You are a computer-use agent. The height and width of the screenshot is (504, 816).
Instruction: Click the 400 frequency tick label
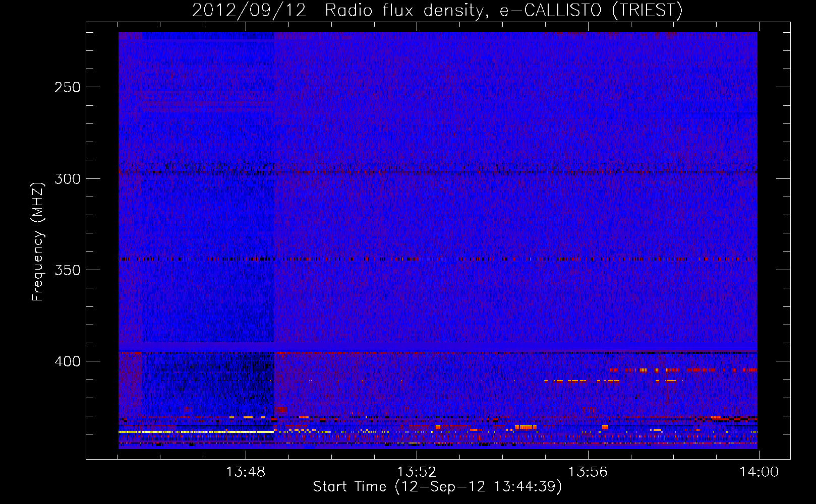click(x=67, y=362)
